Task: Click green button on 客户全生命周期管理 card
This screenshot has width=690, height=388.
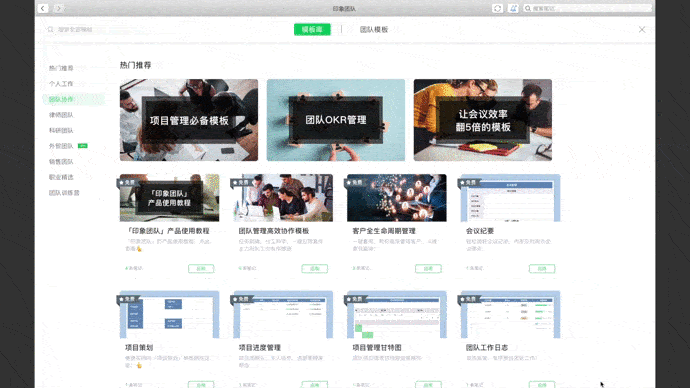Action: tap(428, 268)
